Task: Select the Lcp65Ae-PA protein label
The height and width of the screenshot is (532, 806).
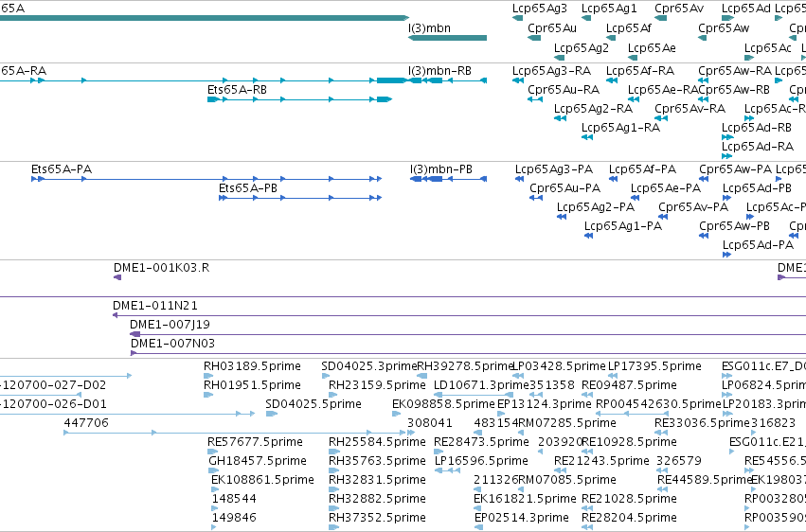Action: [x=666, y=188]
